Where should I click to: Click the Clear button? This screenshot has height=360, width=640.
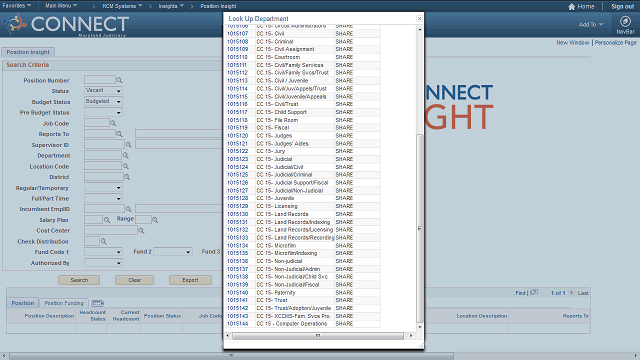[x=134, y=280]
